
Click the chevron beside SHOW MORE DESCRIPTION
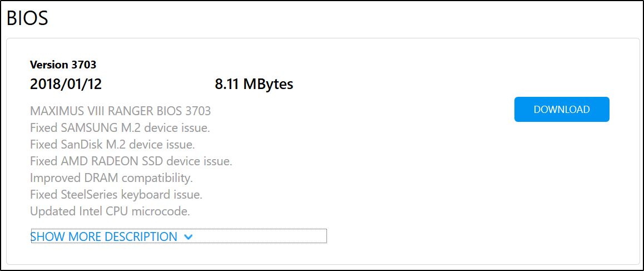click(x=188, y=237)
